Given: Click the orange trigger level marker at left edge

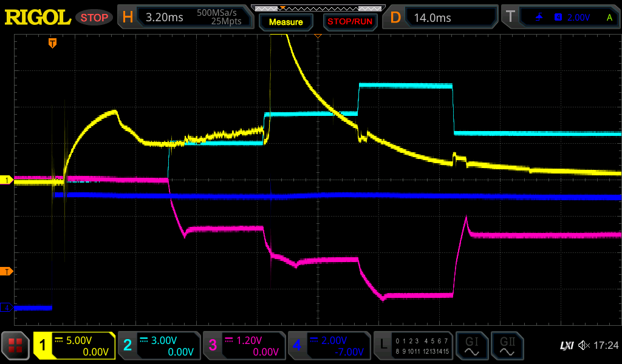Looking at the screenshot, I should pyautogui.click(x=7, y=271).
